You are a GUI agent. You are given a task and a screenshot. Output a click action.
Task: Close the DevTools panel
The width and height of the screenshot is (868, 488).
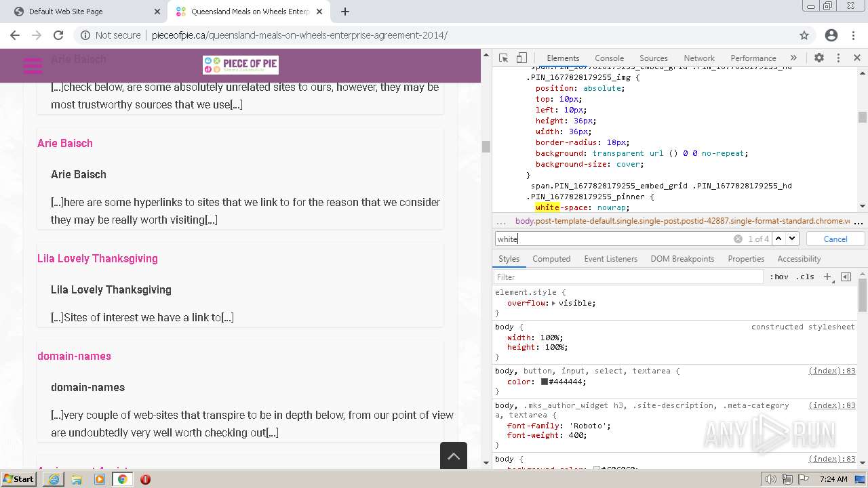pos(857,58)
